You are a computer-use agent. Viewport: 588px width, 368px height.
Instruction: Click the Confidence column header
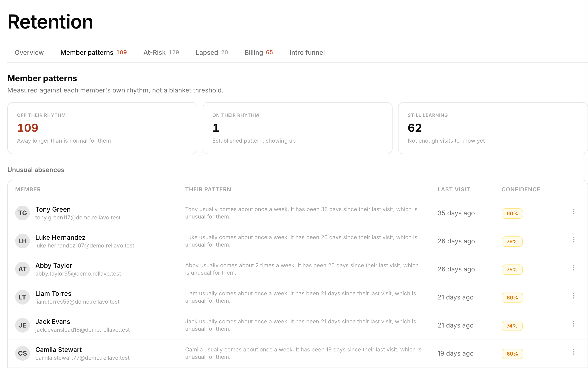[x=521, y=189]
